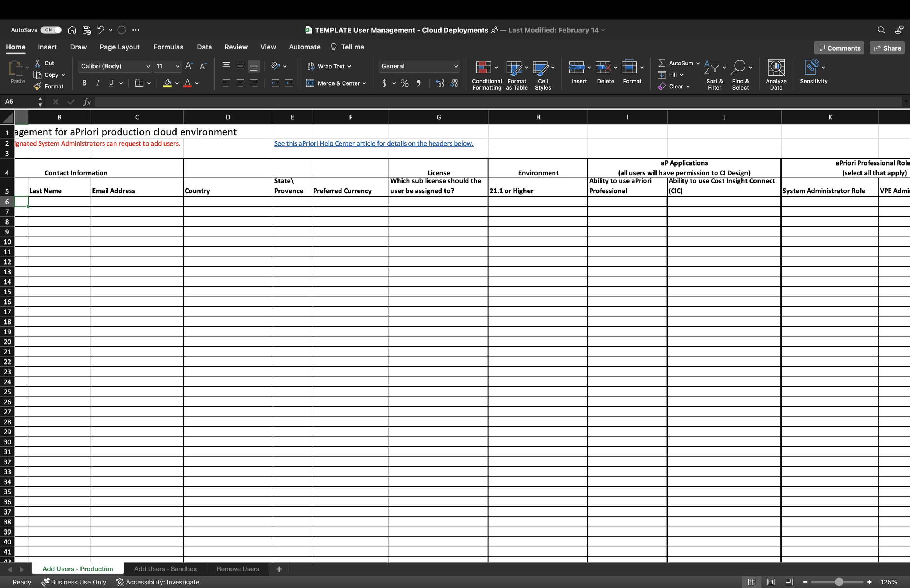Open the Wrap Text dropdown arrow

[349, 67]
